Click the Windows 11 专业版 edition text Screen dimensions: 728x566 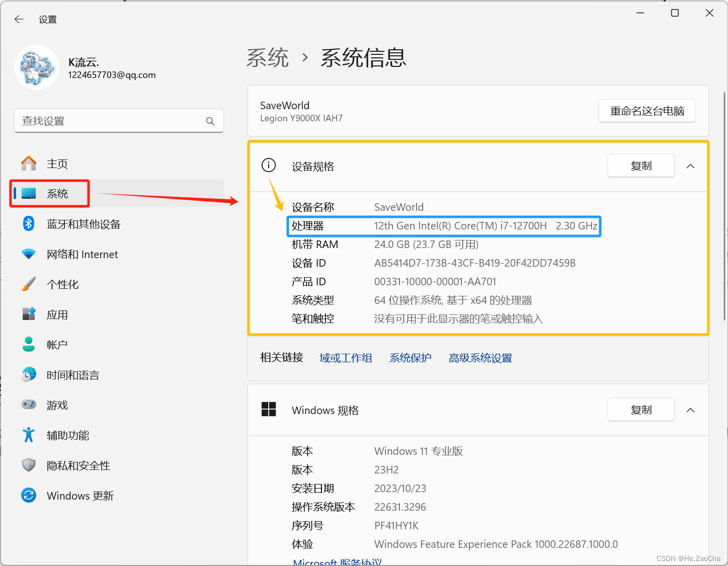419,451
